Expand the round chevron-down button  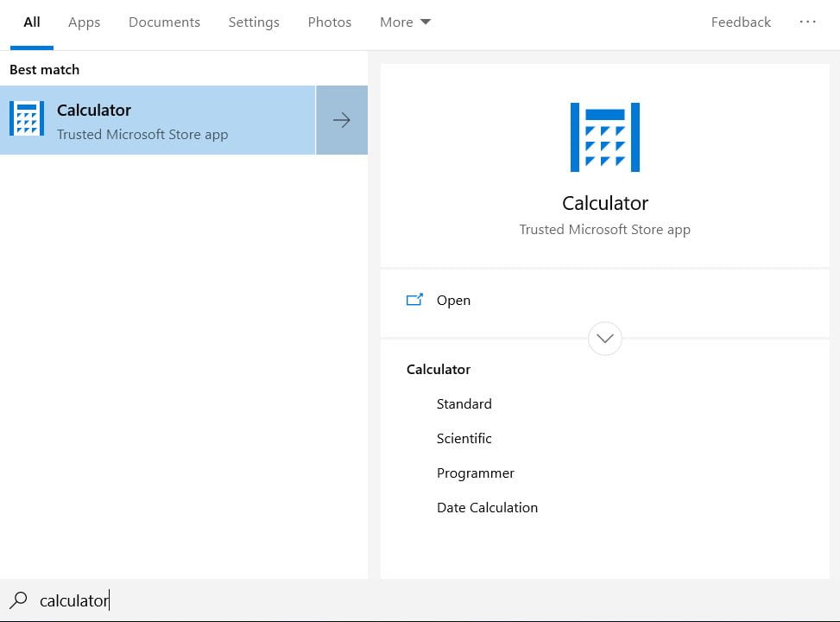click(605, 339)
